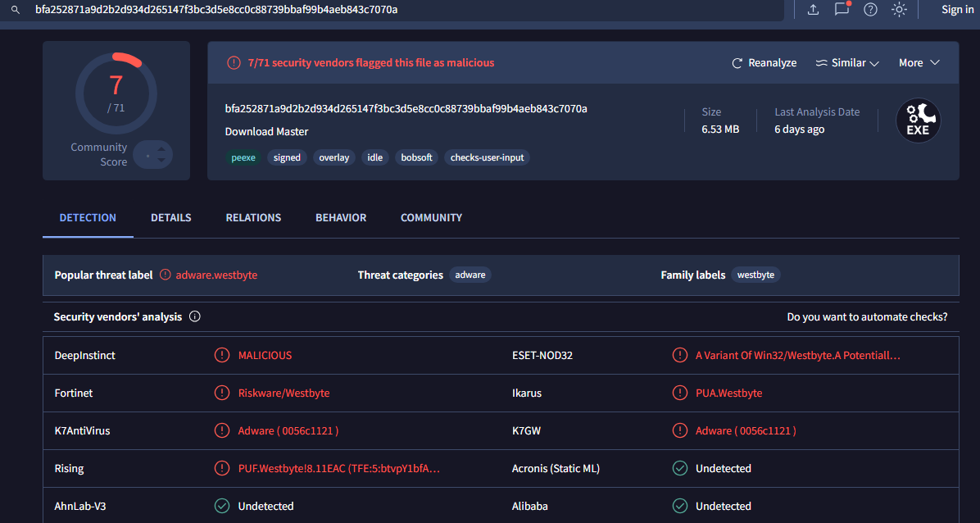980x523 pixels.
Task: Click the search magnifier icon
Action: pyautogui.click(x=16, y=10)
